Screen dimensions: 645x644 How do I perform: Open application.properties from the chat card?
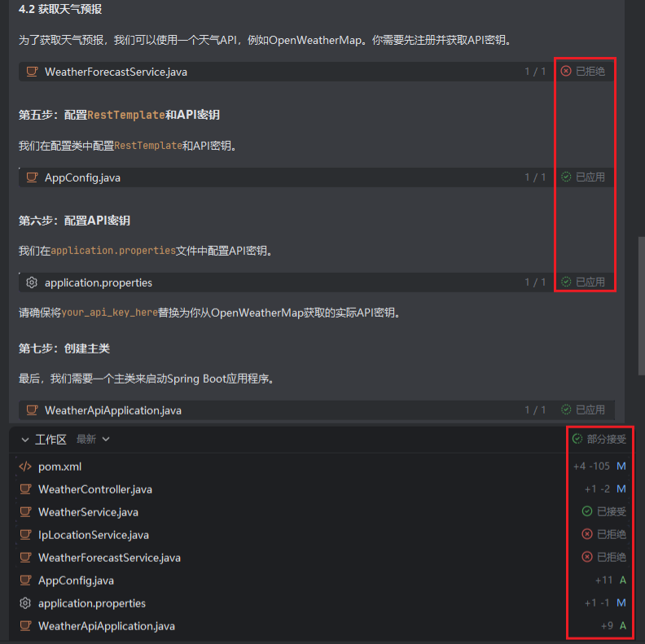[99, 283]
